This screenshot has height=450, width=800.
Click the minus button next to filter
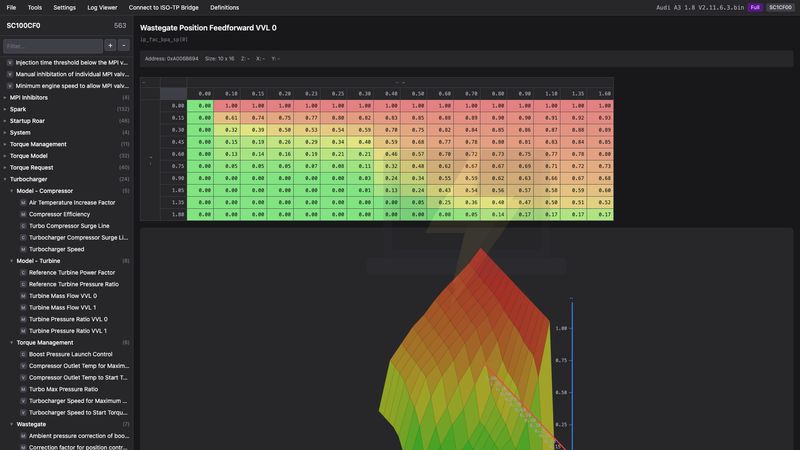point(124,46)
